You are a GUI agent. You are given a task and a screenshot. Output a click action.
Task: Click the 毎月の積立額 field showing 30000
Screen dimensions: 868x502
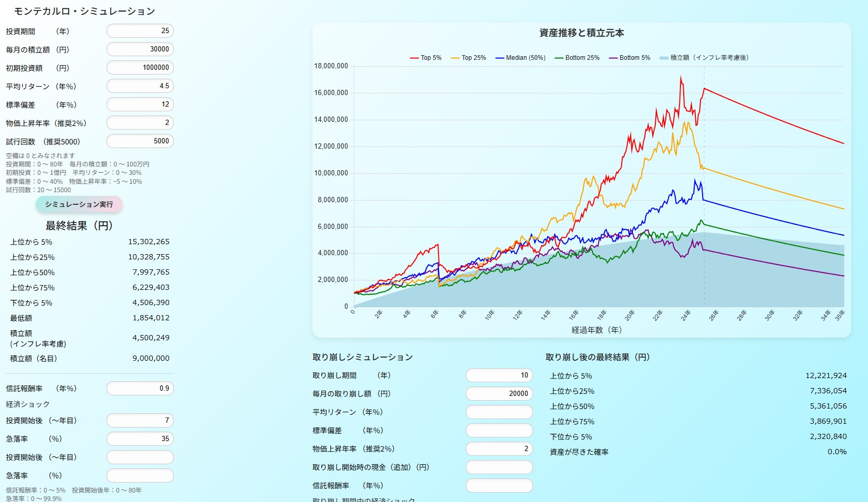pos(140,49)
